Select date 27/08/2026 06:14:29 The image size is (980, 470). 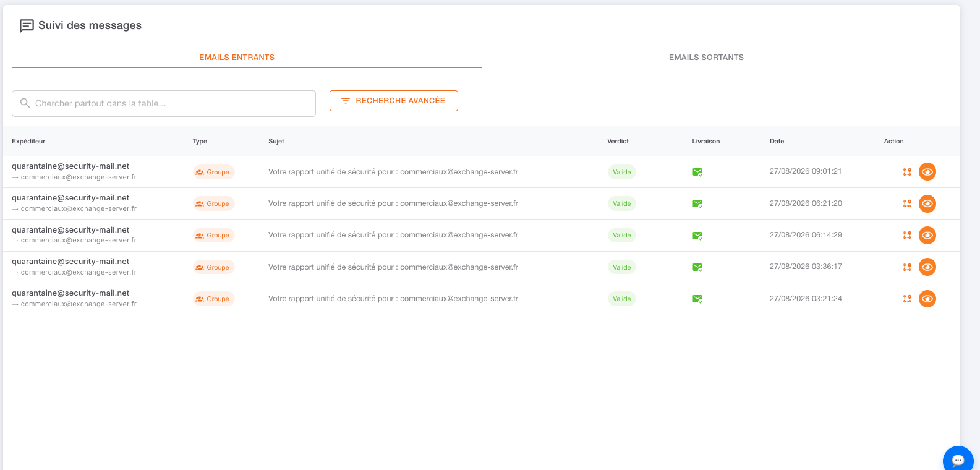[x=806, y=235]
